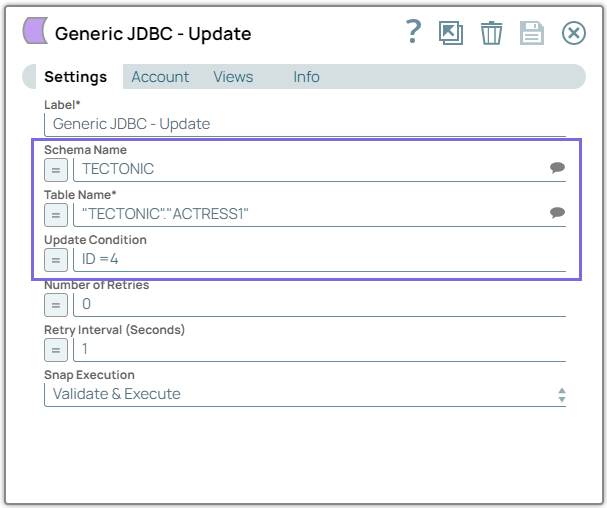Screen dimensions: 607x508
Task: Click the pop-out window icon in header
Action: [x=451, y=33]
